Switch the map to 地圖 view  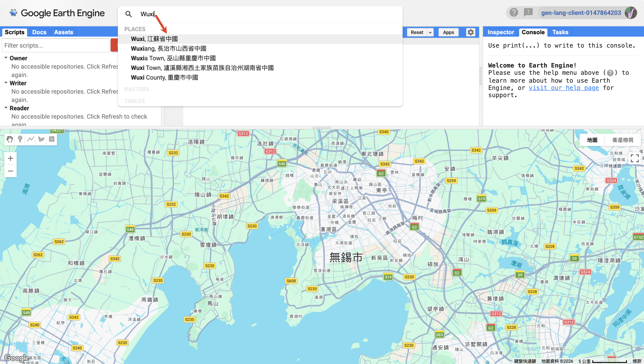[592, 140]
